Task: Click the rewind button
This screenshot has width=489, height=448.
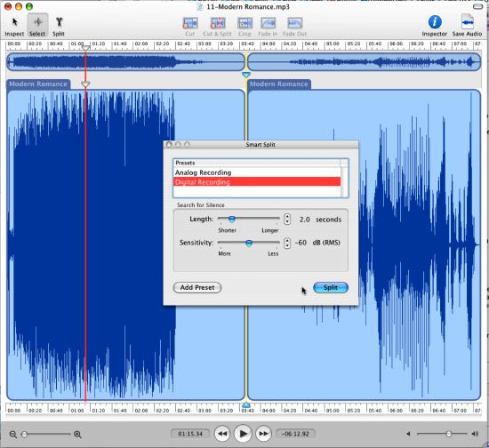Action: coord(222,434)
